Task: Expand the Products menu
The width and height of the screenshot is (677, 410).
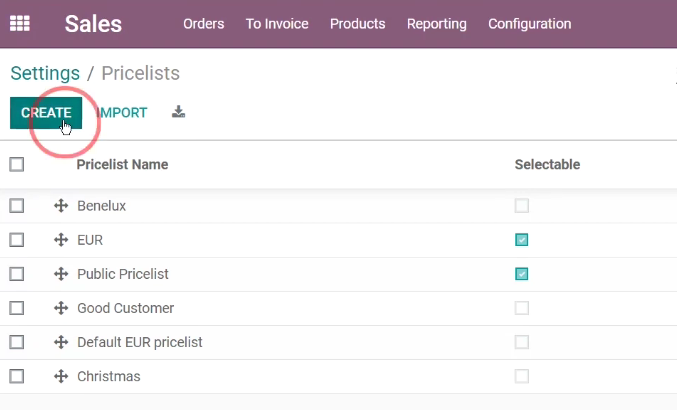Action: click(357, 24)
